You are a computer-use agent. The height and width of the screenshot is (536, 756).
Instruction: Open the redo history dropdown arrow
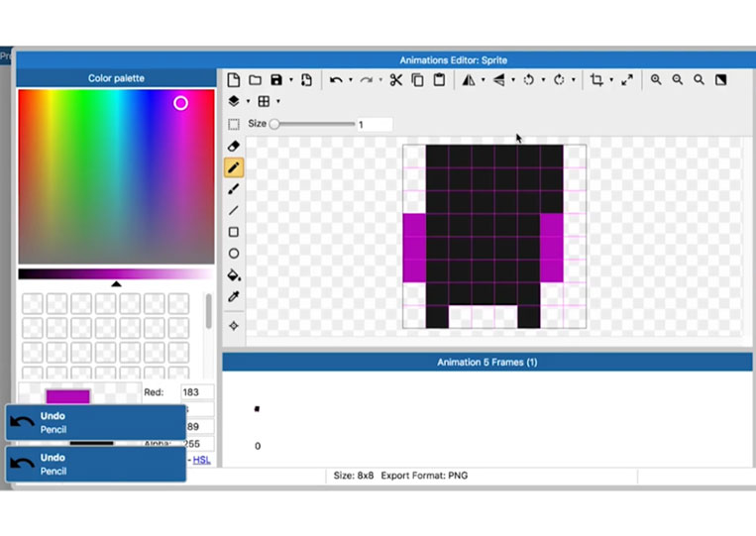point(380,80)
